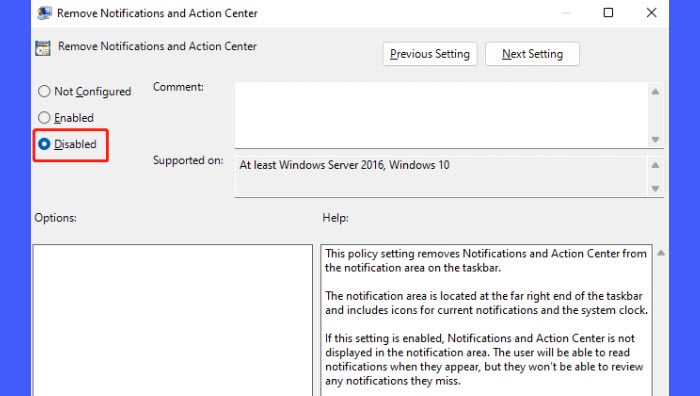Click the Supported on scroll up arrow
The height and width of the screenshot is (396, 700).
tap(655, 165)
